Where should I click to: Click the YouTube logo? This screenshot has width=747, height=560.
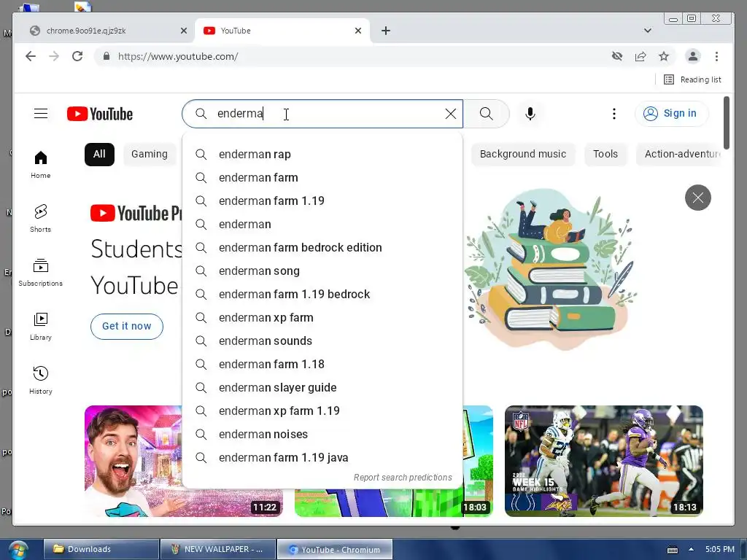[x=100, y=114]
